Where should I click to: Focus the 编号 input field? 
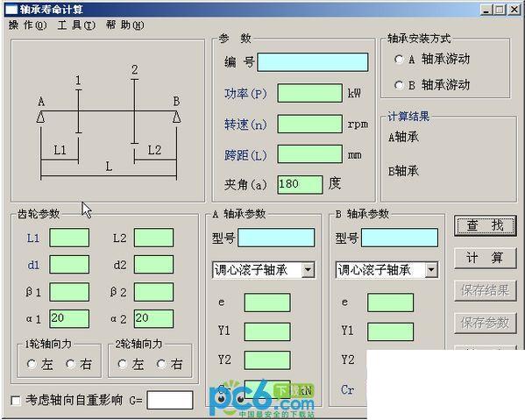(313, 62)
